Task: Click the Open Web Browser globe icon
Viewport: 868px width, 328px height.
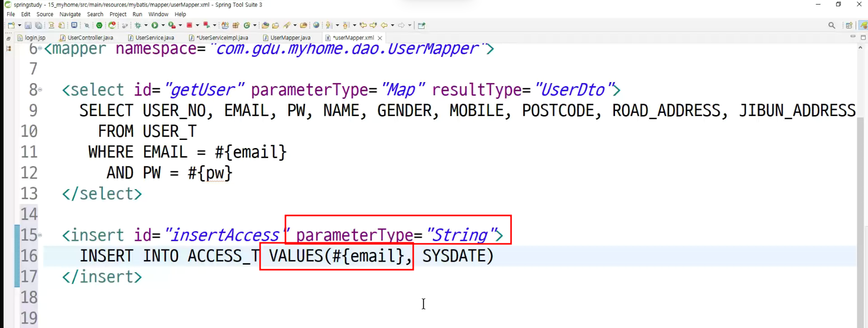Action: pyautogui.click(x=316, y=25)
